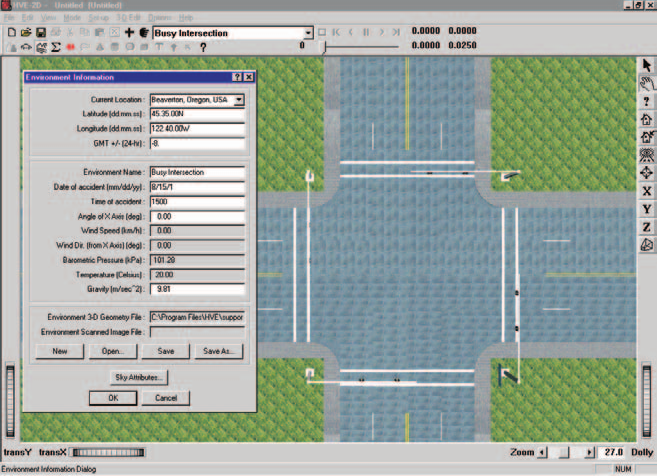This screenshot has width=657, height=476.
Task: Click the plus add-object icon
Action: 129,33
